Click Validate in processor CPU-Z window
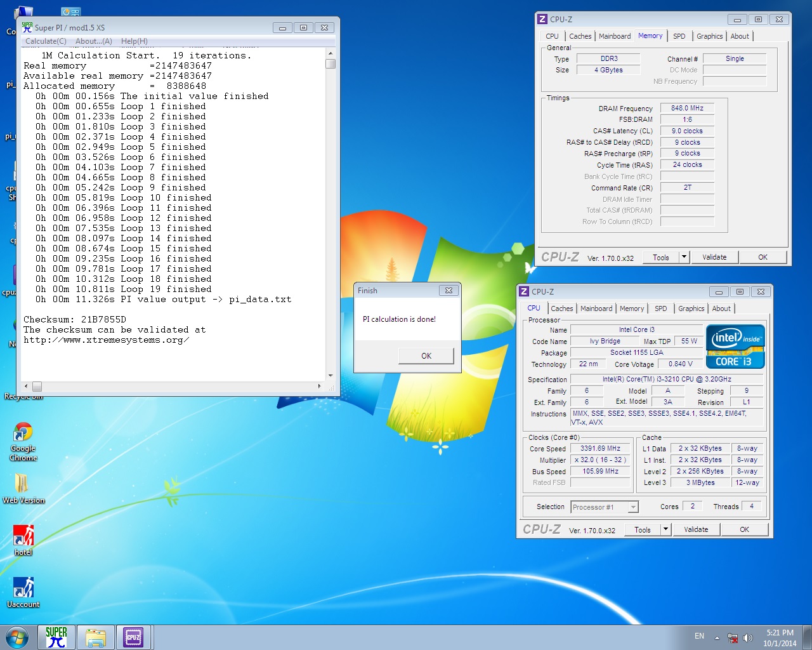Viewport: 812px width, 650px height. point(696,529)
